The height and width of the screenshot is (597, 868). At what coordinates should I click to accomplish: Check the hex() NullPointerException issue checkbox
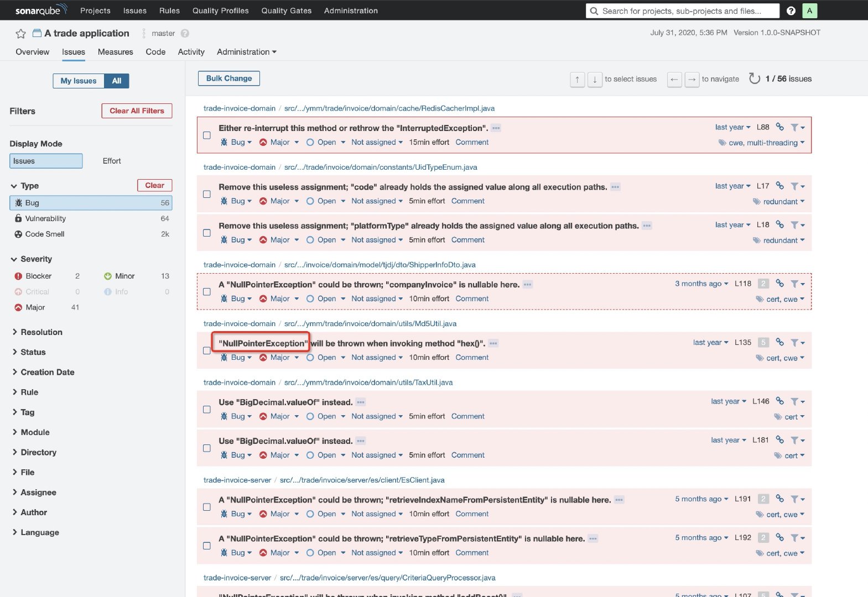(x=206, y=350)
